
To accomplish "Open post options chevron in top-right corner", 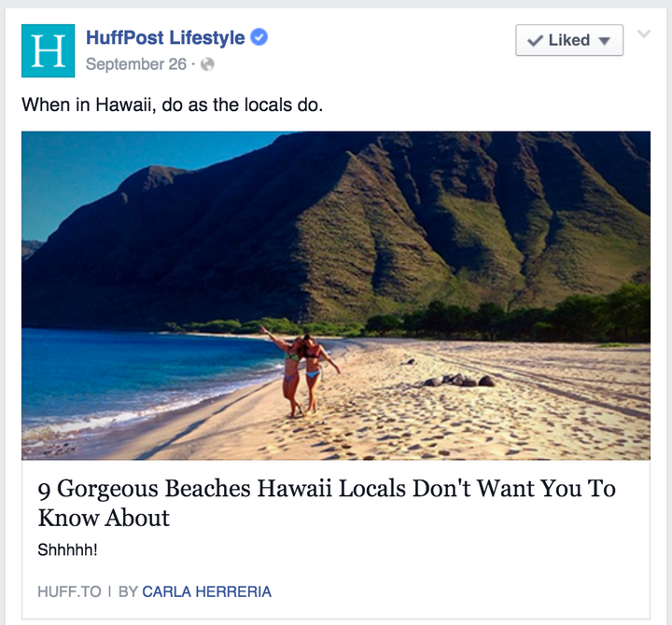I will pyautogui.click(x=644, y=34).
